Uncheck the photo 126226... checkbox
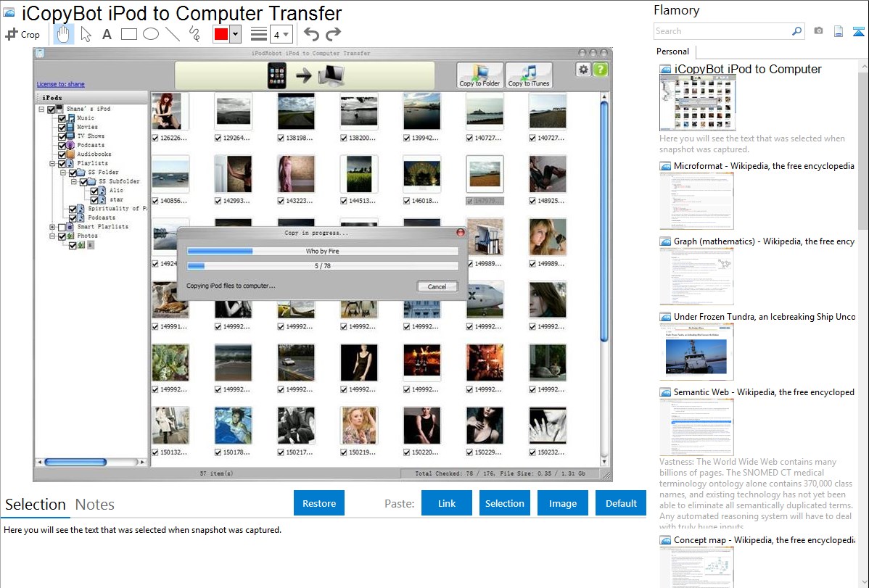The height and width of the screenshot is (588, 869). pos(155,138)
